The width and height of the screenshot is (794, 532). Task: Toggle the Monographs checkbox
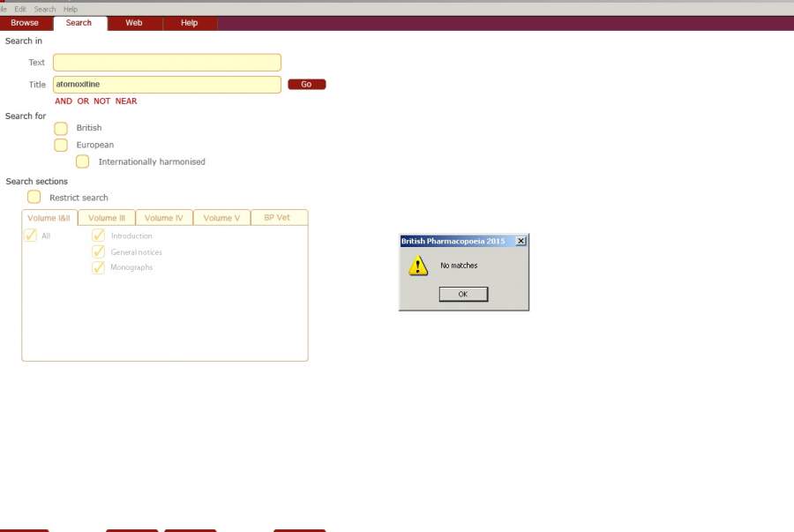(98, 267)
